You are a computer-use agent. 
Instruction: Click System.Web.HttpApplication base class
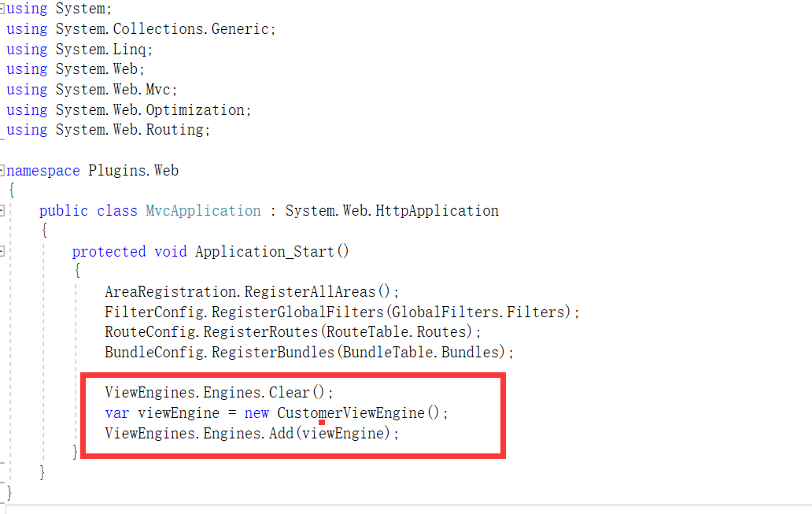click(x=391, y=211)
